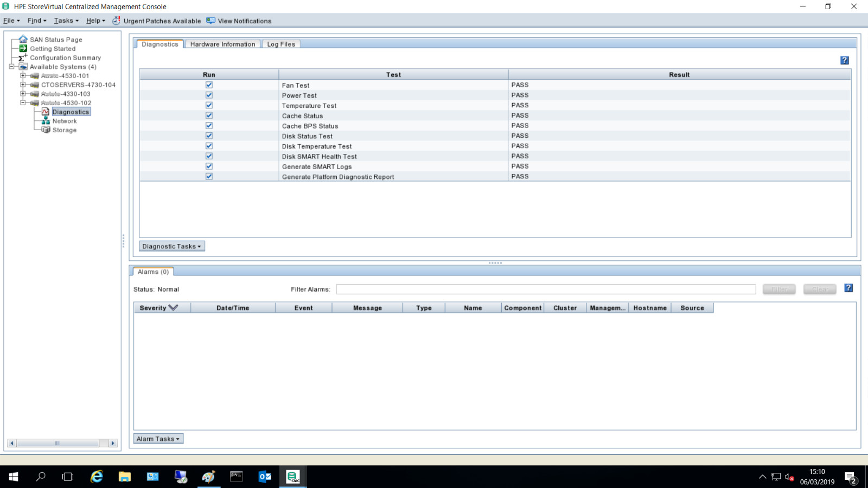Open Windows search from taskbar
This screenshot has height=488, width=868.
[41, 477]
